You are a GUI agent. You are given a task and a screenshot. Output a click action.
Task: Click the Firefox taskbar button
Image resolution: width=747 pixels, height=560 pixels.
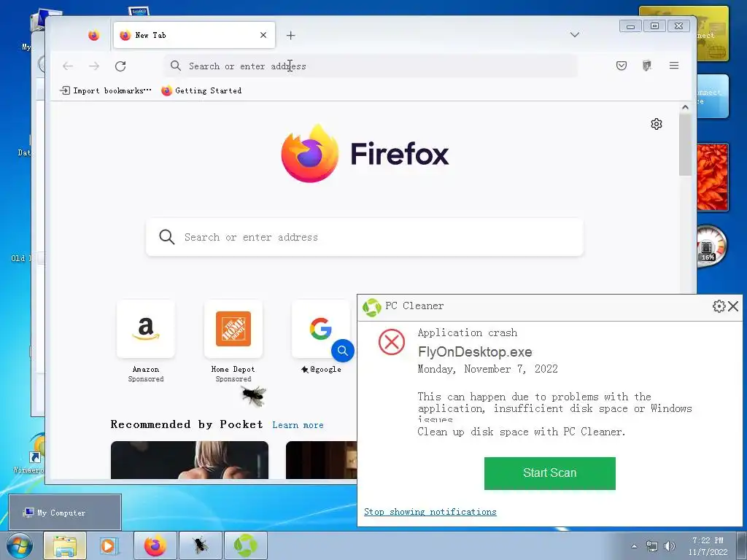click(155, 545)
